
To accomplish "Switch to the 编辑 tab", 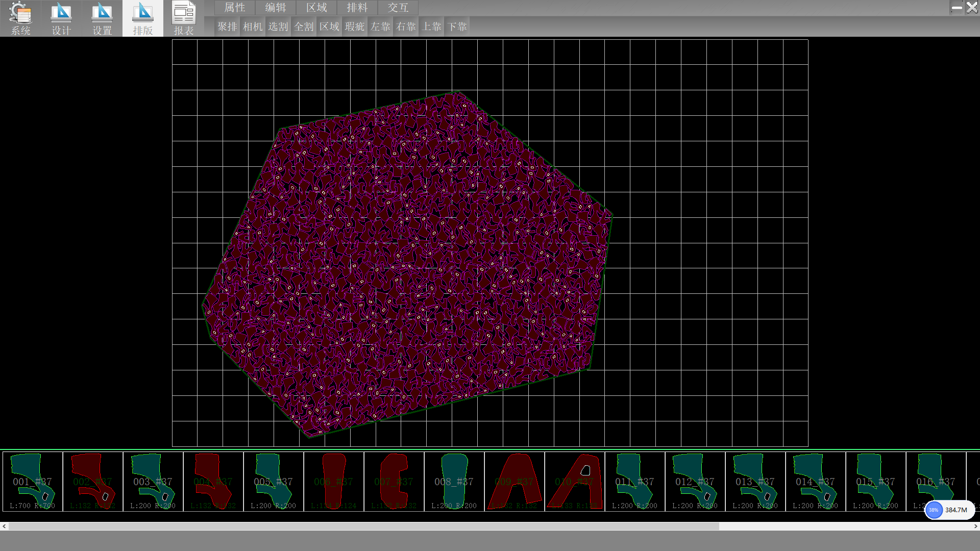I will 276,8.
